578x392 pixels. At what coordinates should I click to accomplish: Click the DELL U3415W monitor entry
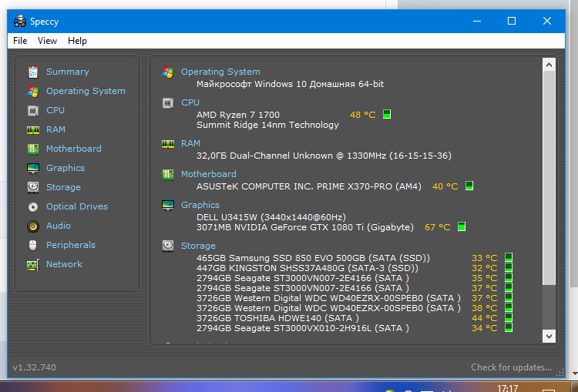pyautogui.click(x=271, y=217)
